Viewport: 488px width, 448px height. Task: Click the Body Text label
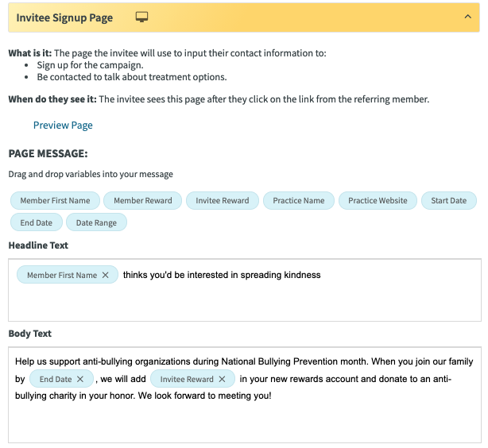click(x=30, y=334)
